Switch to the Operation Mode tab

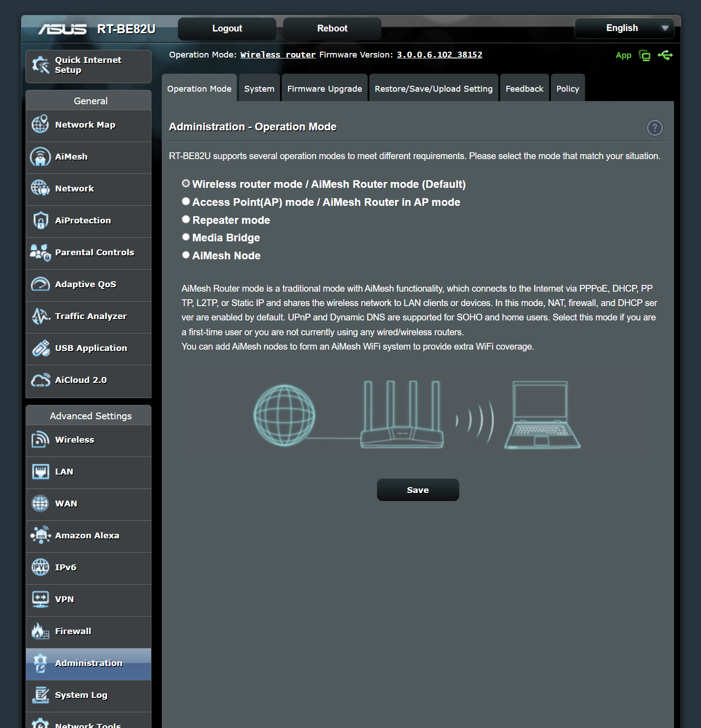tap(199, 88)
